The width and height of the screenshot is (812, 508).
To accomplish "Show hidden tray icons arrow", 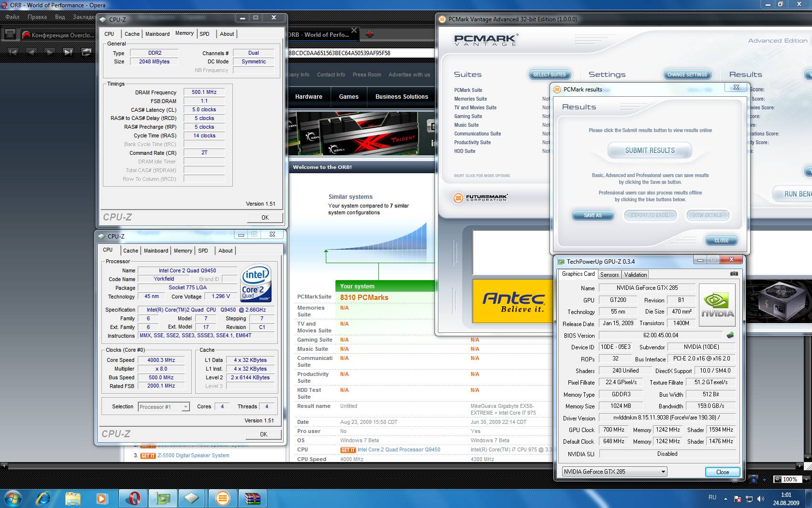I will coord(725,498).
